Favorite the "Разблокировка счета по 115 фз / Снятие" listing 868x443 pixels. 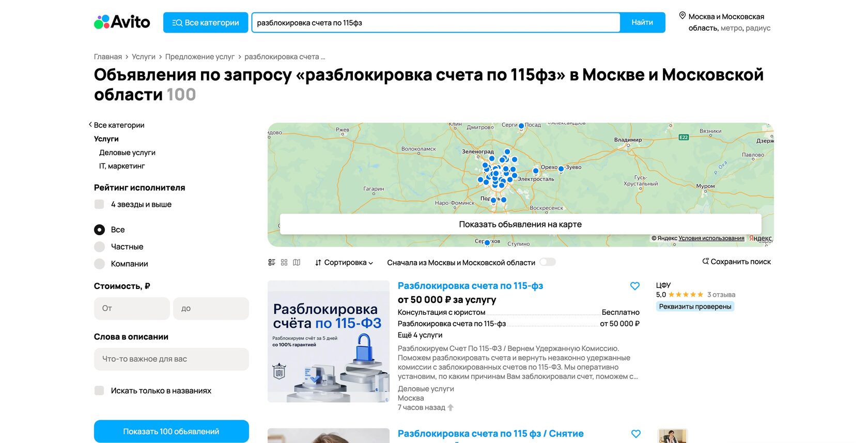[x=636, y=434]
